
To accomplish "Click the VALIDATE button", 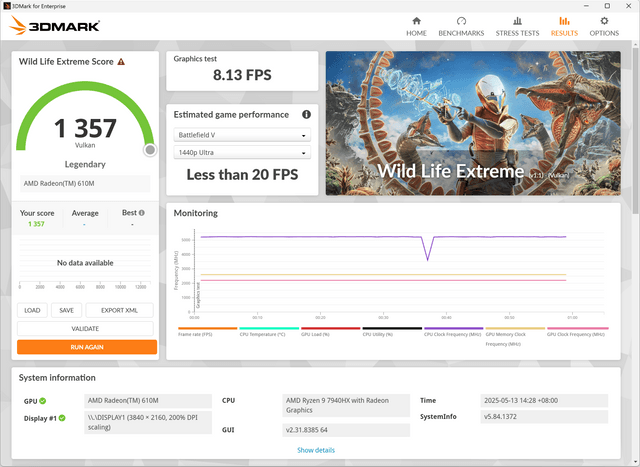I will pos(85,329).
